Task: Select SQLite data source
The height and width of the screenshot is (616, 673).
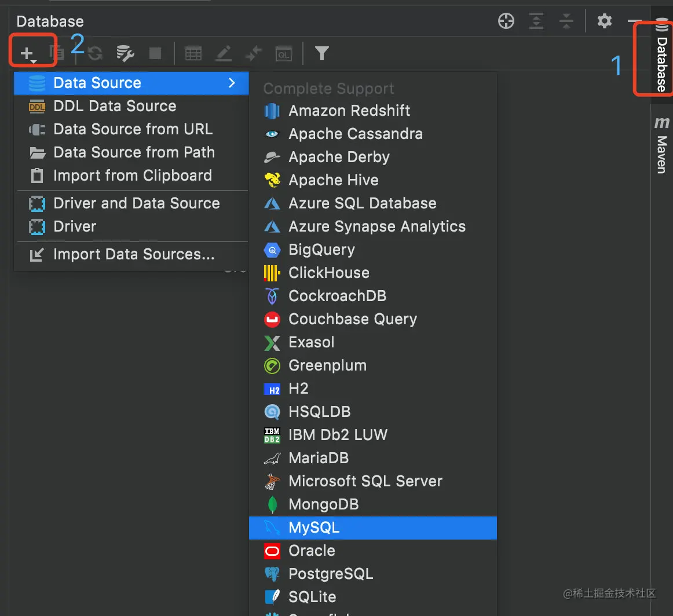Action: coord(373,597)
